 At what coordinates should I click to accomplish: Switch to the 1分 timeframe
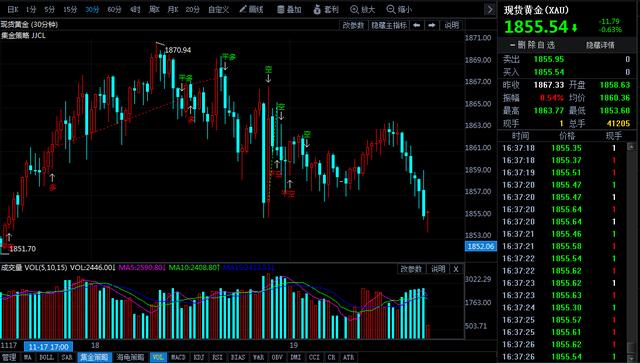[x=31, y=9]
